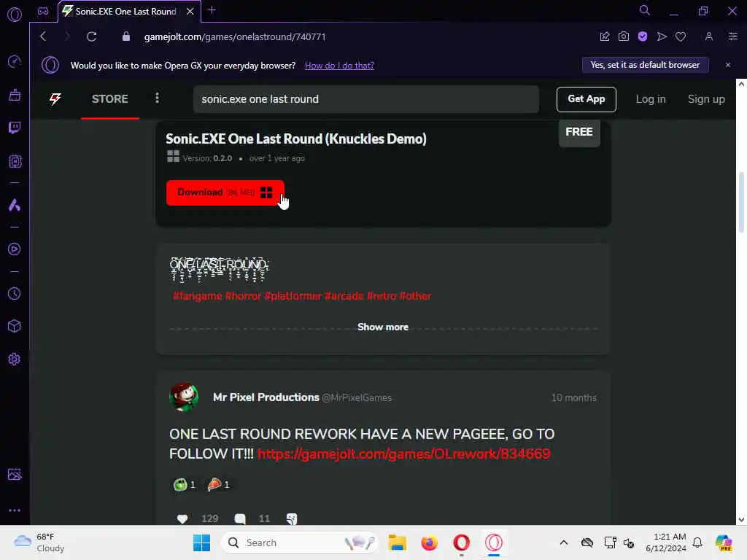Screen dimensions: 747x560
Task: Click Sign up
Action: point(706,99)
